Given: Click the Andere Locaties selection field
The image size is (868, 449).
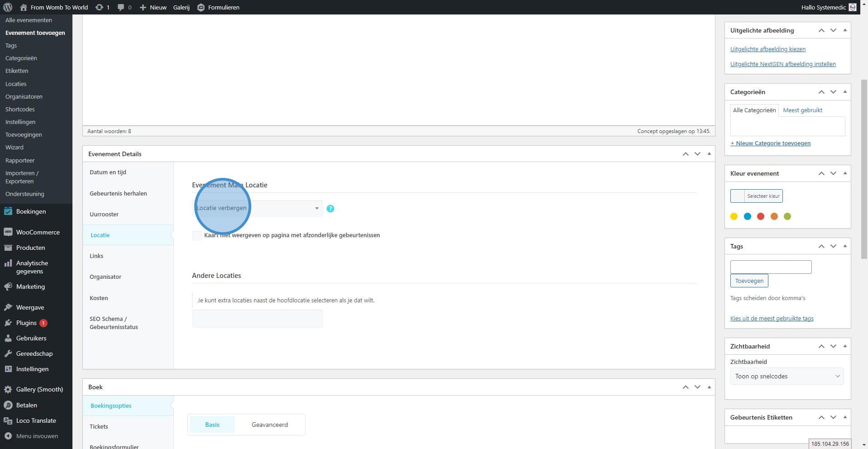Looking at the screenshot, I should pyautogui.click(x=258, y=319).
